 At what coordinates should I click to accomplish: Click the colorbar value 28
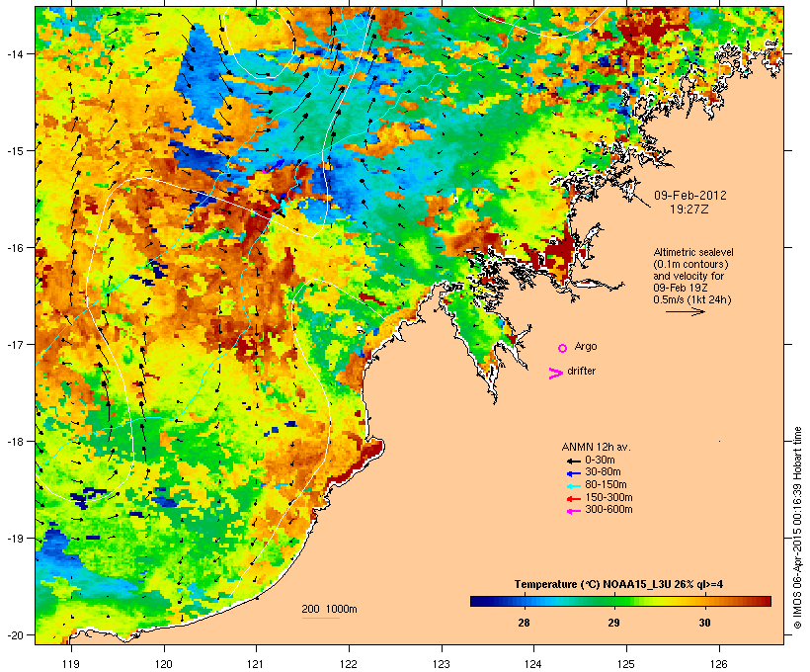(x=524, y=623)
